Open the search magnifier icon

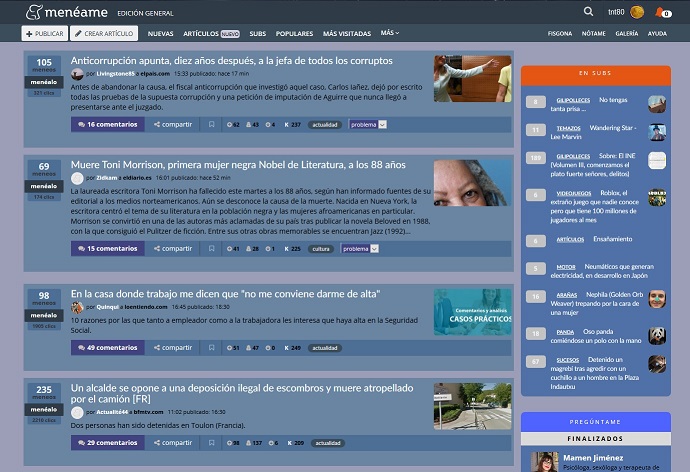click(x=588, y=12)
